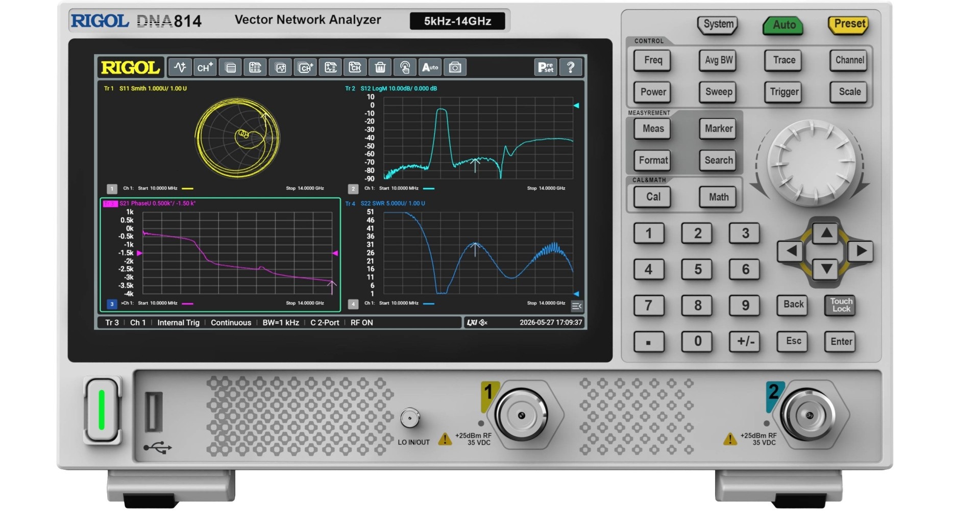Tap the Tr 2 S12 LogM trace title
This screenshot has height=513, width=980.
pos(391,88)
